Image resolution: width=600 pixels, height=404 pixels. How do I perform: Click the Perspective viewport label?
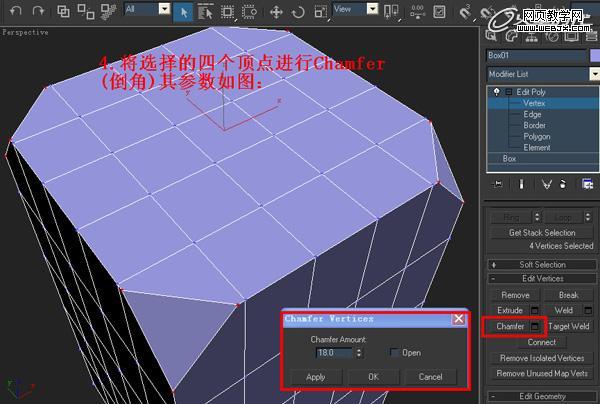[25, 33]
